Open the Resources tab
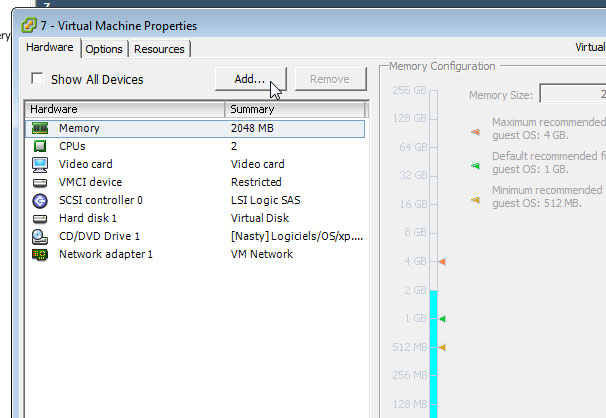 159,49
